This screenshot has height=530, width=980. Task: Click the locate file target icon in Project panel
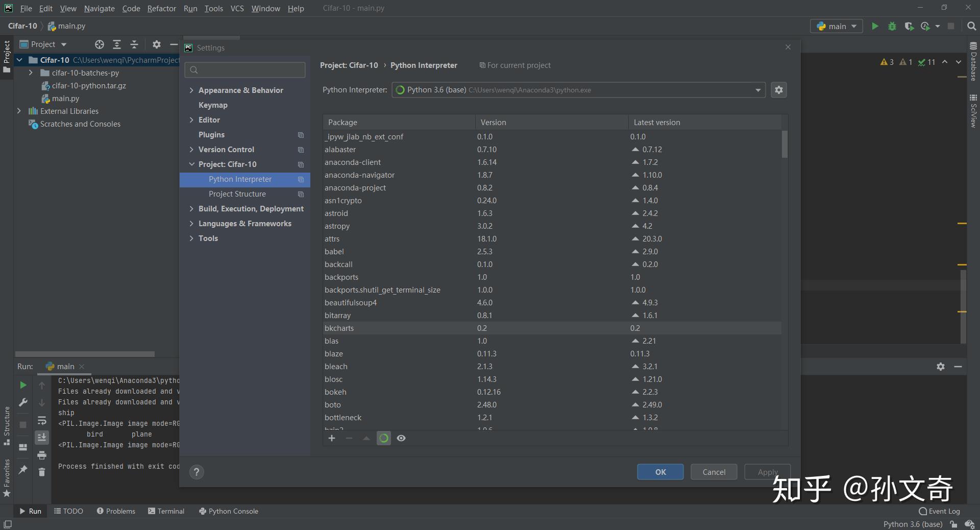pyautogui.click(x=100, y=44)
